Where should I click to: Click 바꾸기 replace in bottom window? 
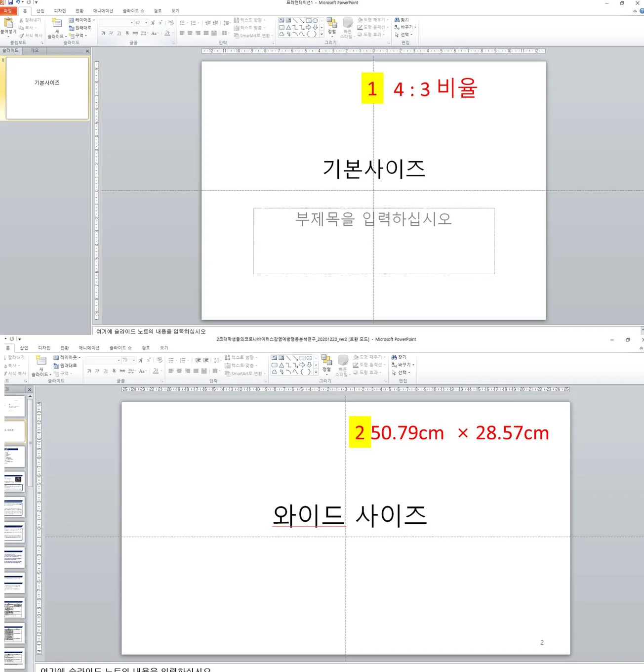coord(403,365)
